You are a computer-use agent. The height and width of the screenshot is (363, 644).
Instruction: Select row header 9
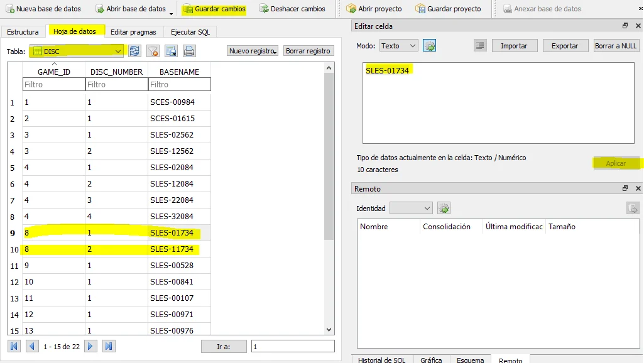pyautogui.click(x=13, y=233)
